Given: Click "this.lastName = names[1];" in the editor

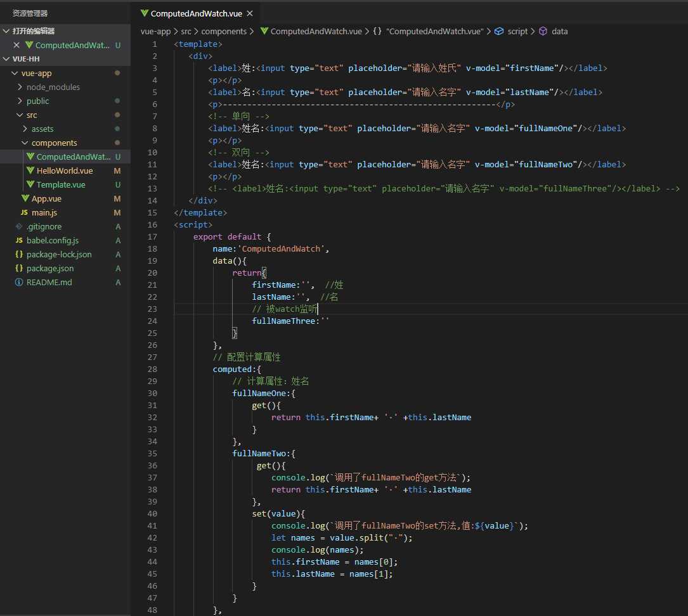Looking at the screenshot, I should coord(332,574).
